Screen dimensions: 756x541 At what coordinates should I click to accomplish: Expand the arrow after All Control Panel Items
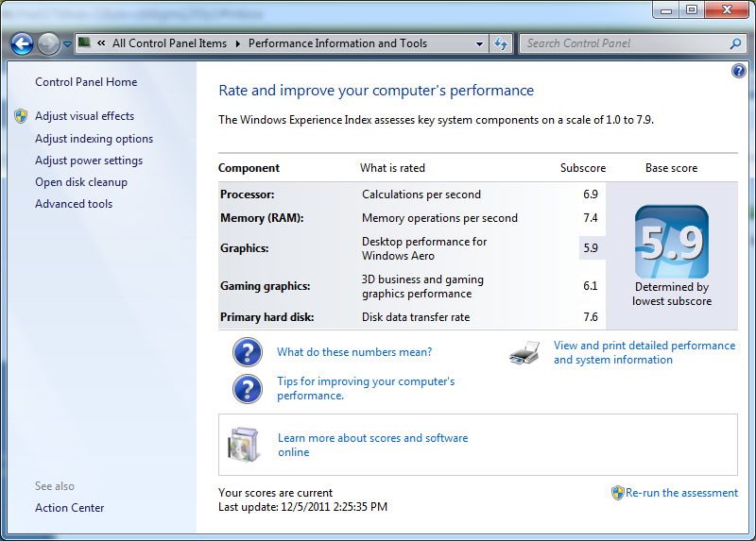pyautogui.click(x=238, y=43)
